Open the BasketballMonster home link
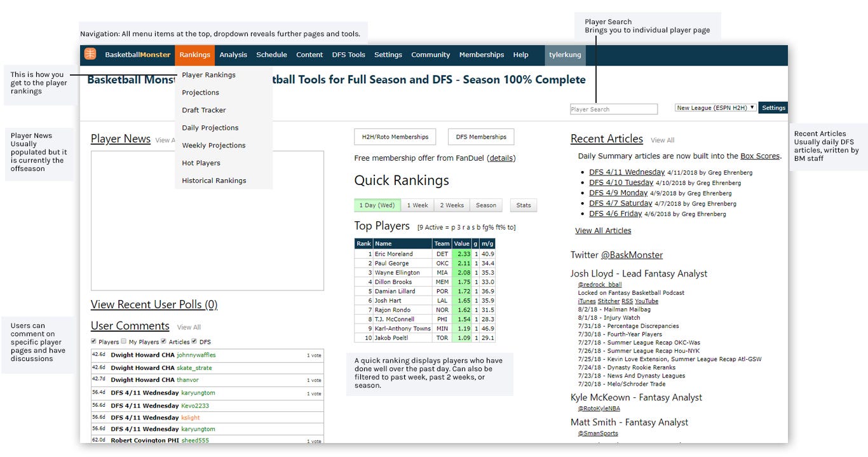The image size is (868, 457). coord(138,55)
